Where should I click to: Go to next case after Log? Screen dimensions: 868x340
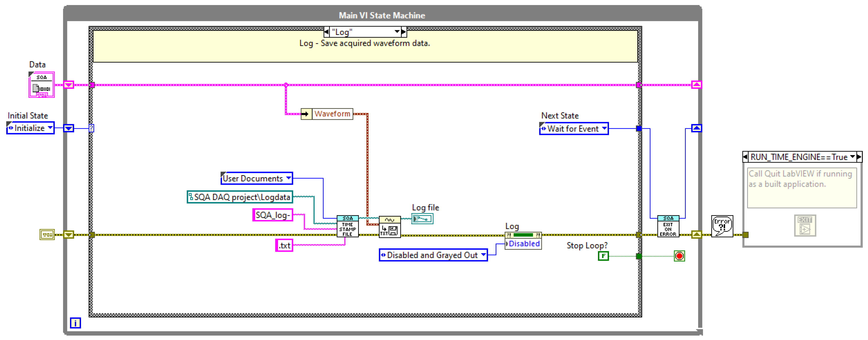click(404, 32)
